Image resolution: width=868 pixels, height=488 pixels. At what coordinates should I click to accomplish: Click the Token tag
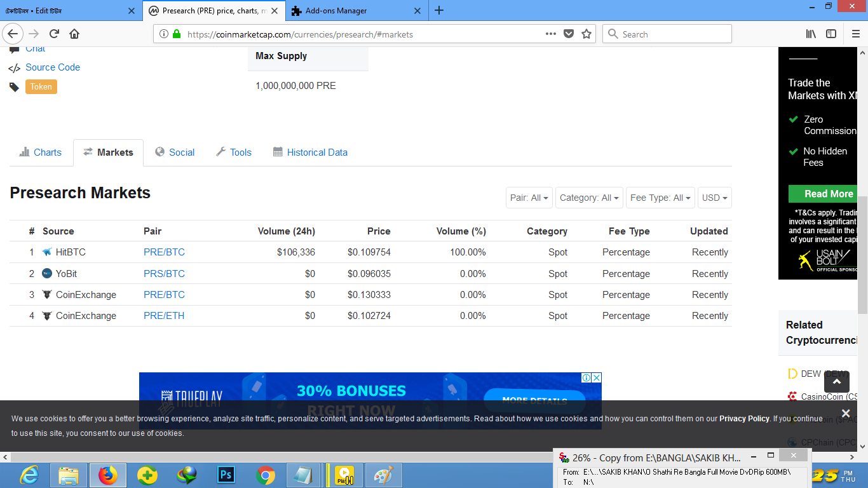(x=41, y=86)
